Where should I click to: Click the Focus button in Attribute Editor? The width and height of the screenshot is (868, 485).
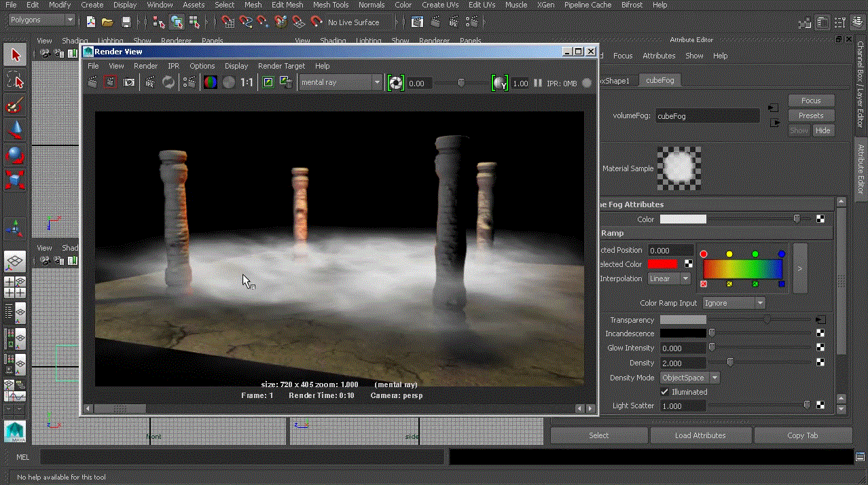tap(811, 101)
